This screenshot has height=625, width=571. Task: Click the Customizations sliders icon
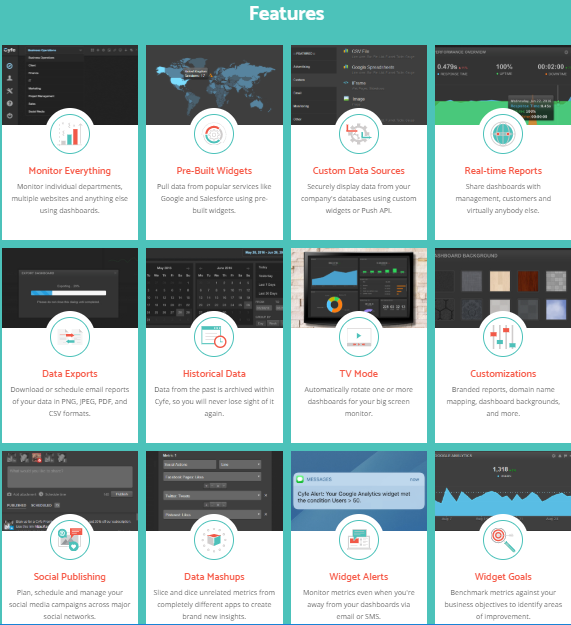click(x=503, y=337)
